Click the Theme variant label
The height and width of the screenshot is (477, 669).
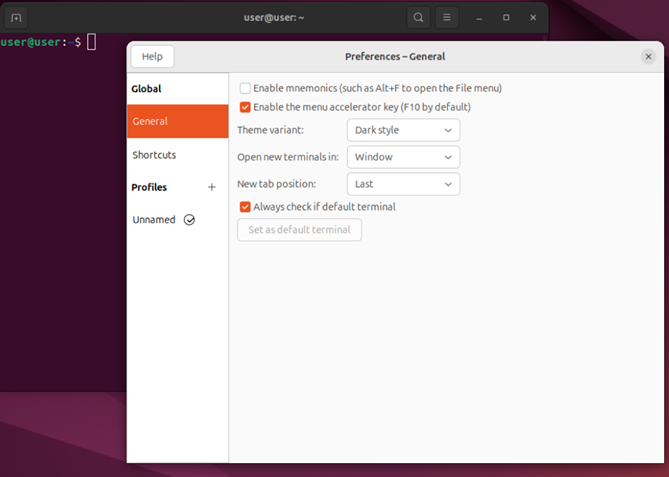(x=271, y=130)
